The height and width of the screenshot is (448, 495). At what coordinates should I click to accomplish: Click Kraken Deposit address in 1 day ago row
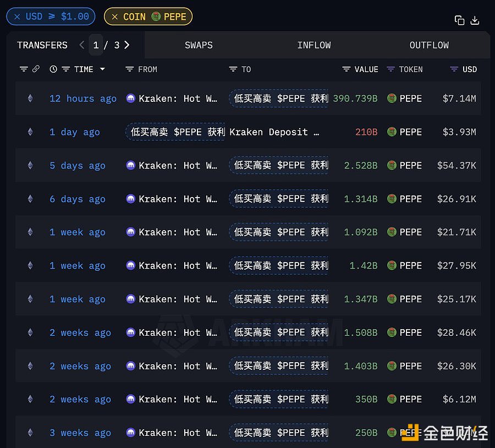click(274, 132)
